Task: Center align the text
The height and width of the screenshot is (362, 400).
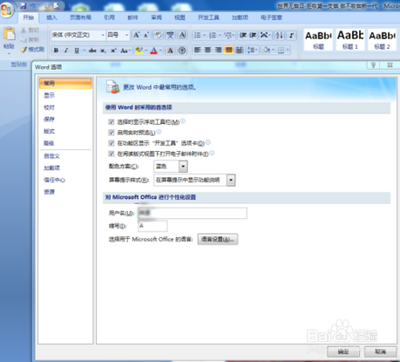Action: (208, 50)
